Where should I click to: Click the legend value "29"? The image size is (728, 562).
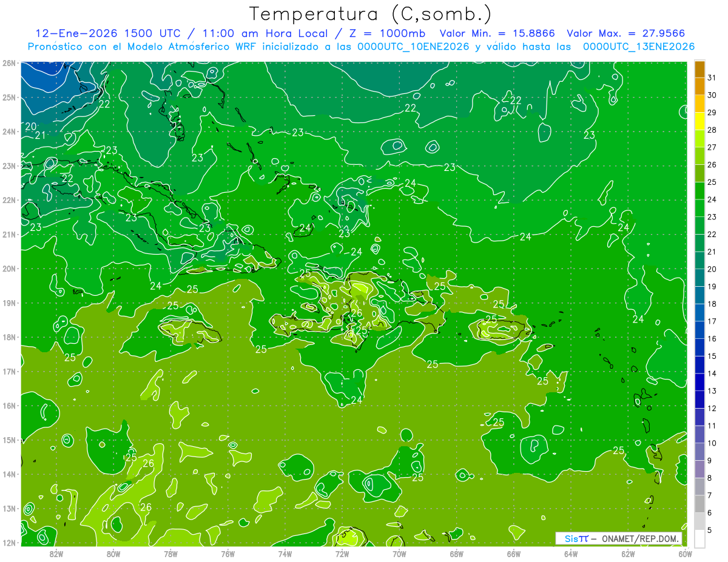click(712, 113)
